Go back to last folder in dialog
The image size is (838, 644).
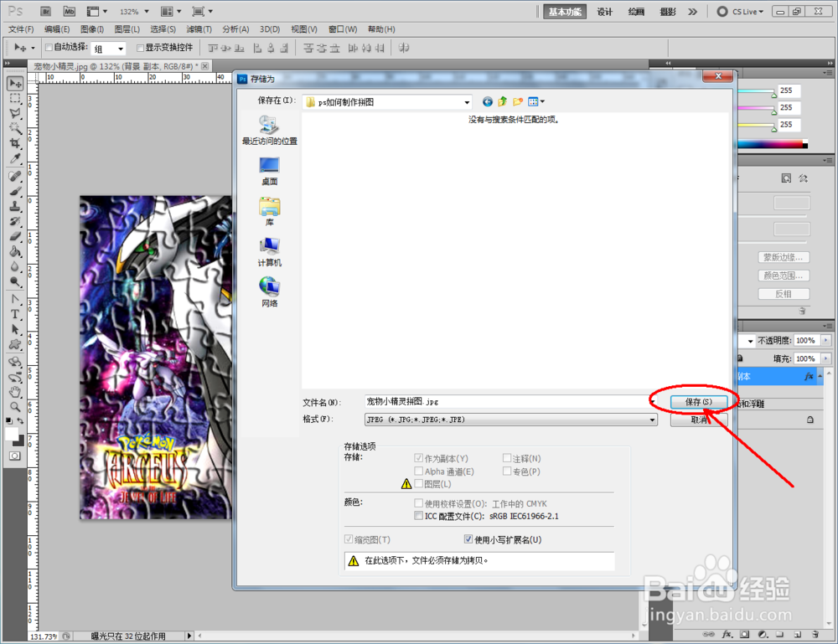click(x=488, y=101)
